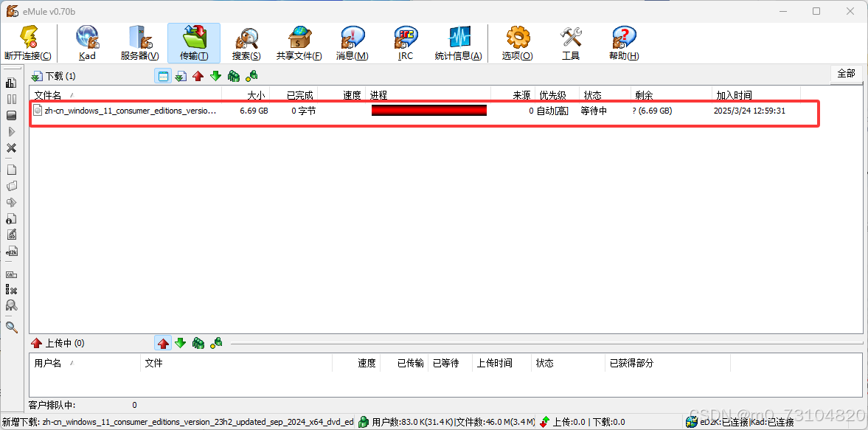The image size is (868, 430).
Task: Sort downloads by 大小 column
Action: coord(246,95)
